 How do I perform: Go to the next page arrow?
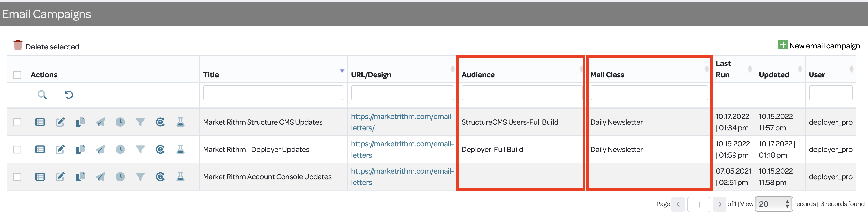pos(720,204)
